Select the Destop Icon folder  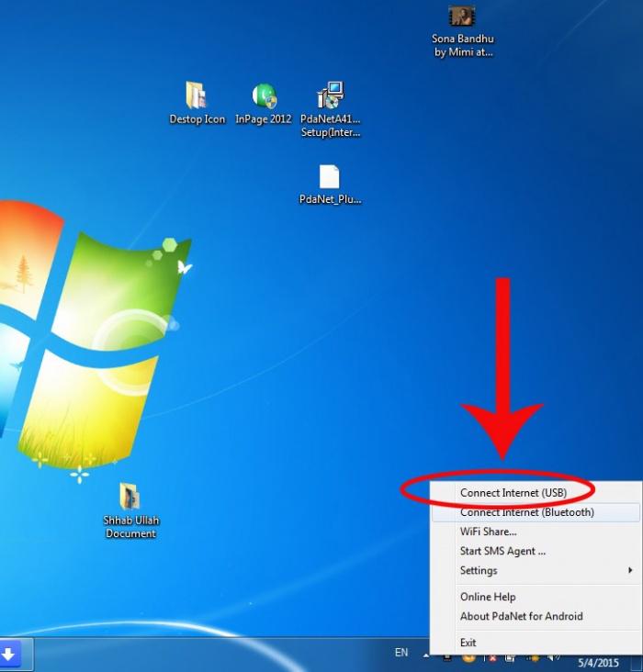click(197, 103)
